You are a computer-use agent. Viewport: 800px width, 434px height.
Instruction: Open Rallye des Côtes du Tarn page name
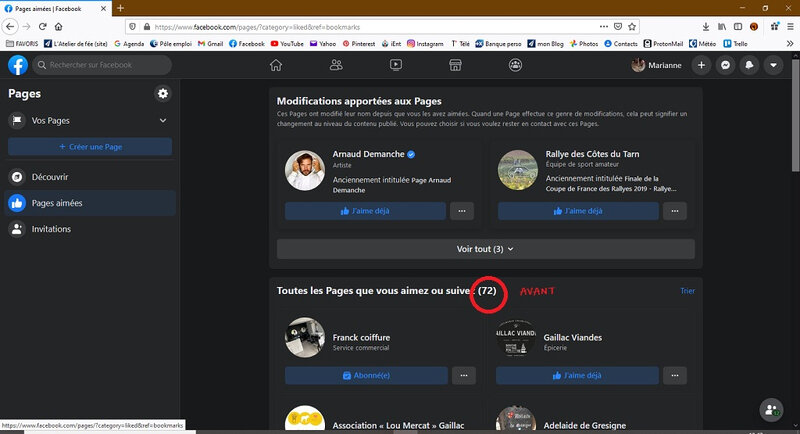click(592, 154)
